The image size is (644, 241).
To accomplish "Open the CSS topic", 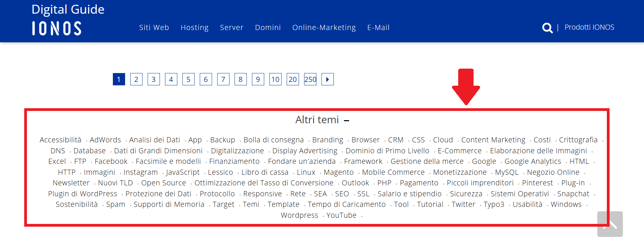I will (x=418, y=140).
